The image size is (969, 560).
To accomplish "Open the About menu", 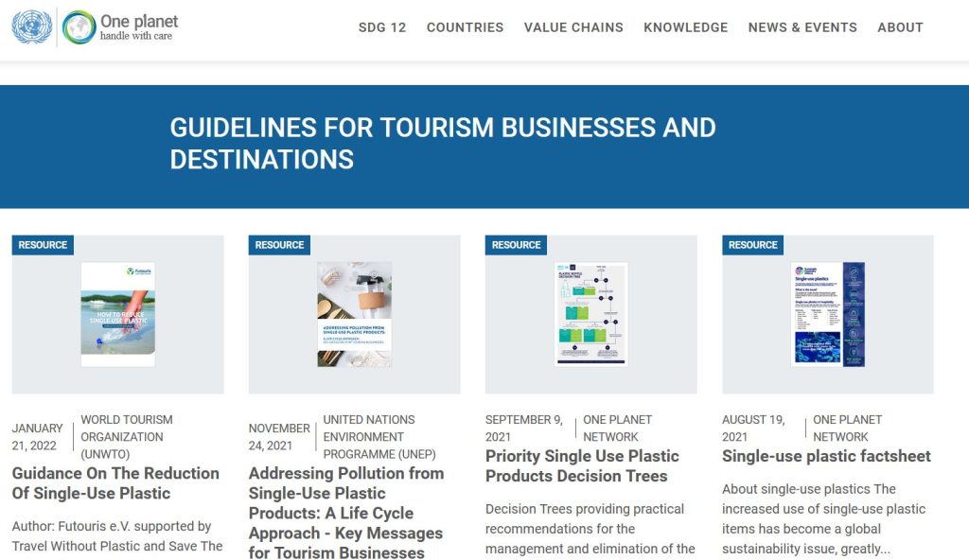I will [900, 27].
